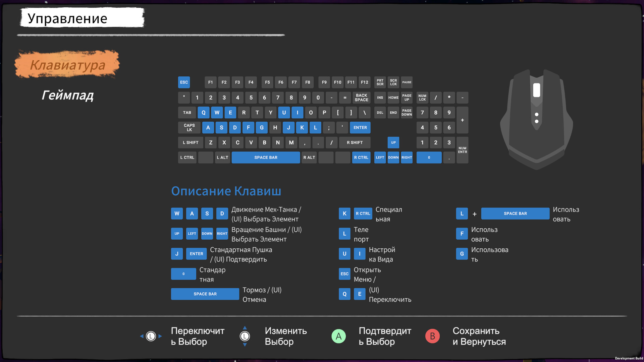Click the blue ENTER key on keyboard
Image resolution: width=644 pixels, height=362 pixels.
(360, 128)
